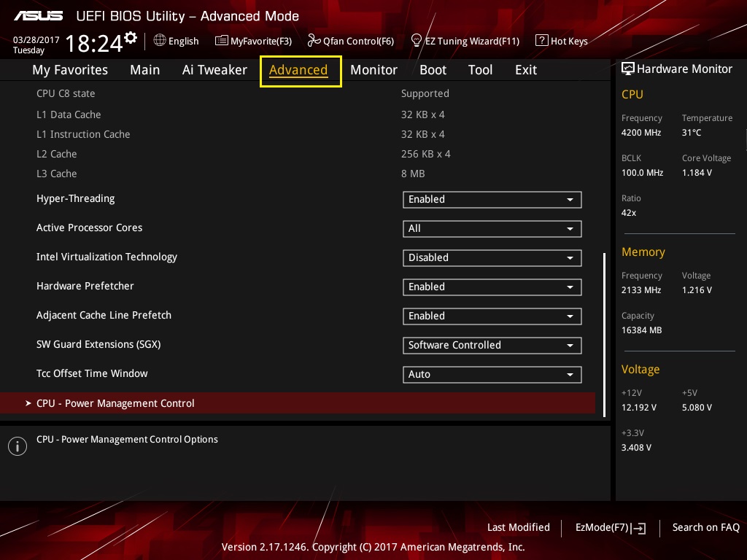The height and width of the screenshot is (560, 747).
Task: Click the 31°C CPU temperature value
Action: click(x=692, y=133)
